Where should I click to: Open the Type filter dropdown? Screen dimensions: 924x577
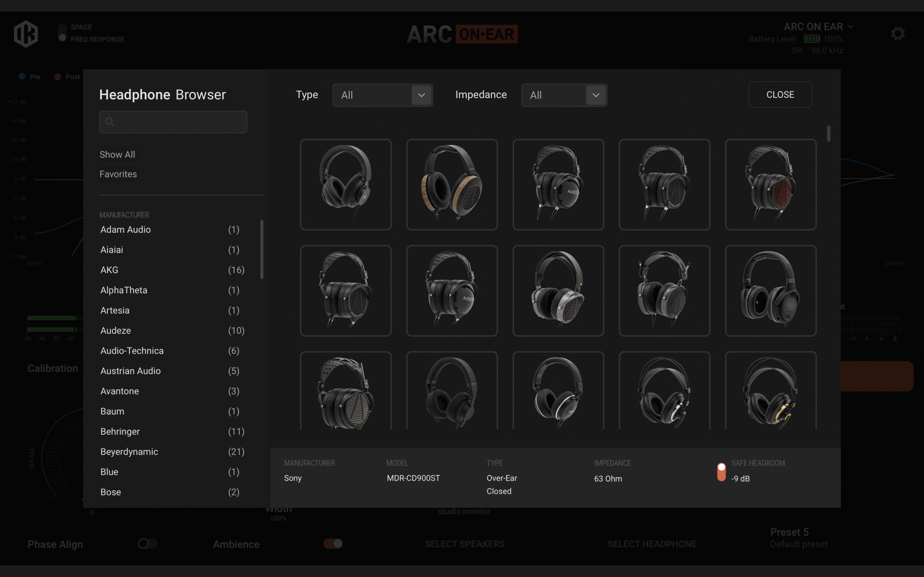point(383,95)
